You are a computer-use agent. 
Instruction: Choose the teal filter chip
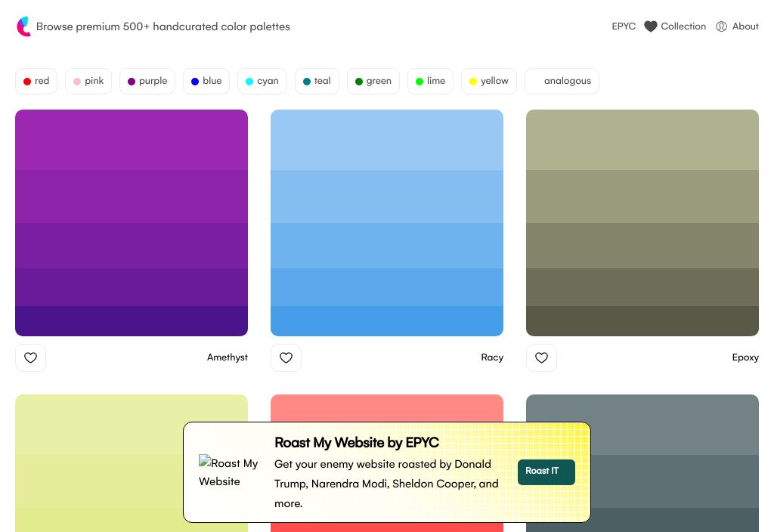(317, 81)
